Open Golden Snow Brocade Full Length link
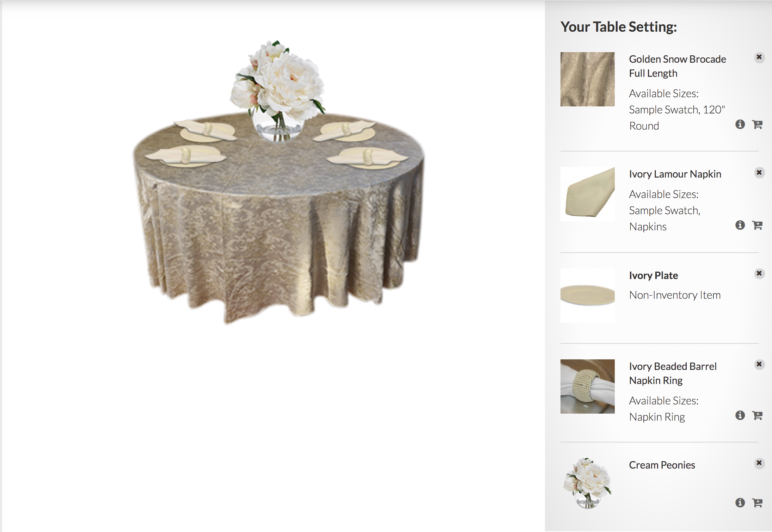Screen dimensions: 772x532 [x=677, y=66]
